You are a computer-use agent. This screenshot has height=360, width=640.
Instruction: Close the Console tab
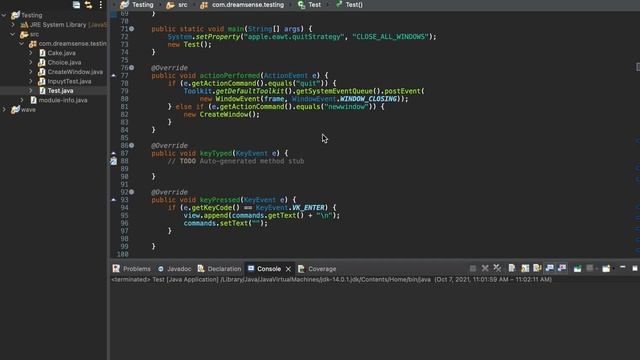[x=288, y=269]
